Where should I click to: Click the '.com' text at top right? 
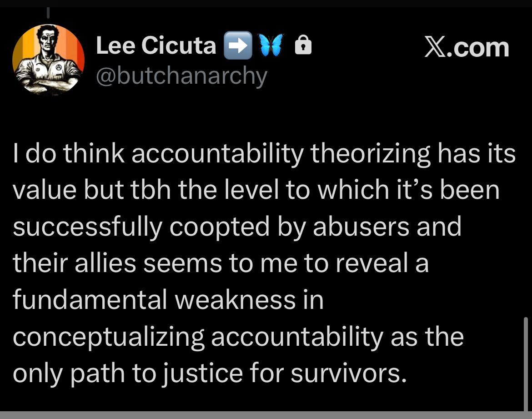click(x=479, y=47)
